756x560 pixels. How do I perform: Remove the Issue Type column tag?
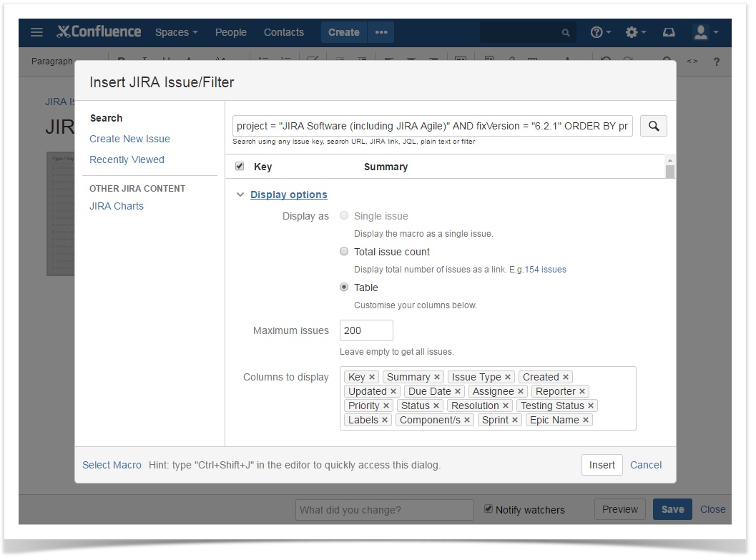pos(508,378)
